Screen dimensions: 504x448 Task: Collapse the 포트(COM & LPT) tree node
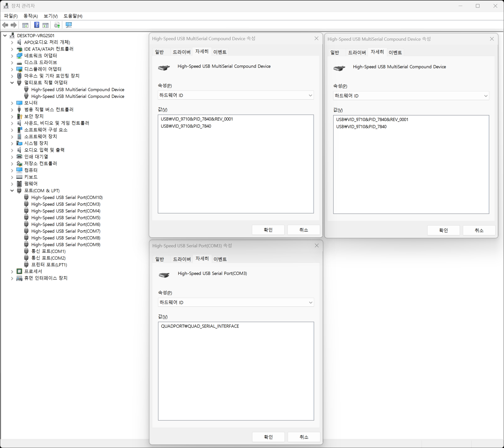pyautogui.click(x=12, y=191)
